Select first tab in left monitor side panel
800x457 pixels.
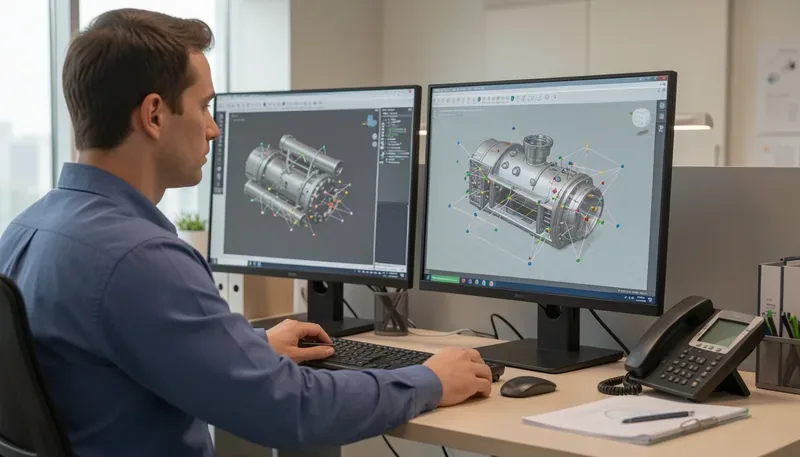coord(385,113)
